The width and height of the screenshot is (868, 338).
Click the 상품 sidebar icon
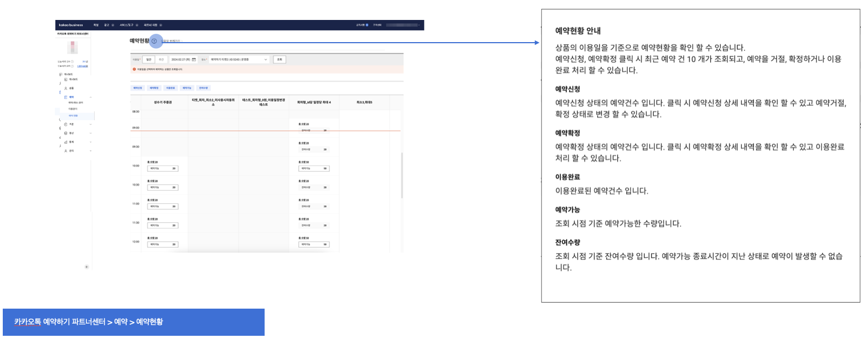pos(65,88)
